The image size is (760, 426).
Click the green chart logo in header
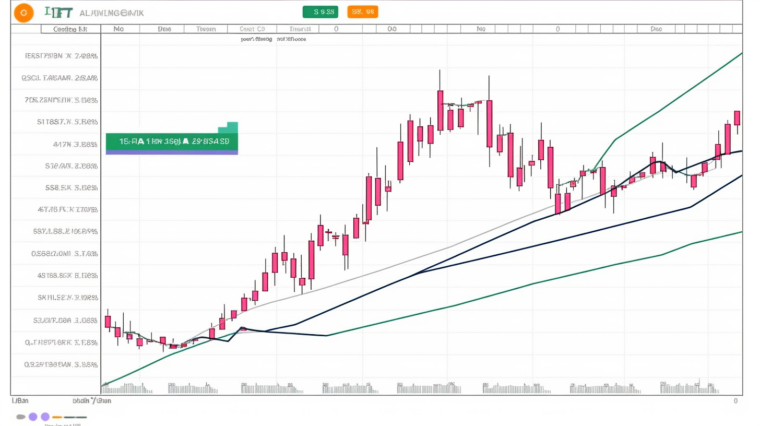(59, 12)
